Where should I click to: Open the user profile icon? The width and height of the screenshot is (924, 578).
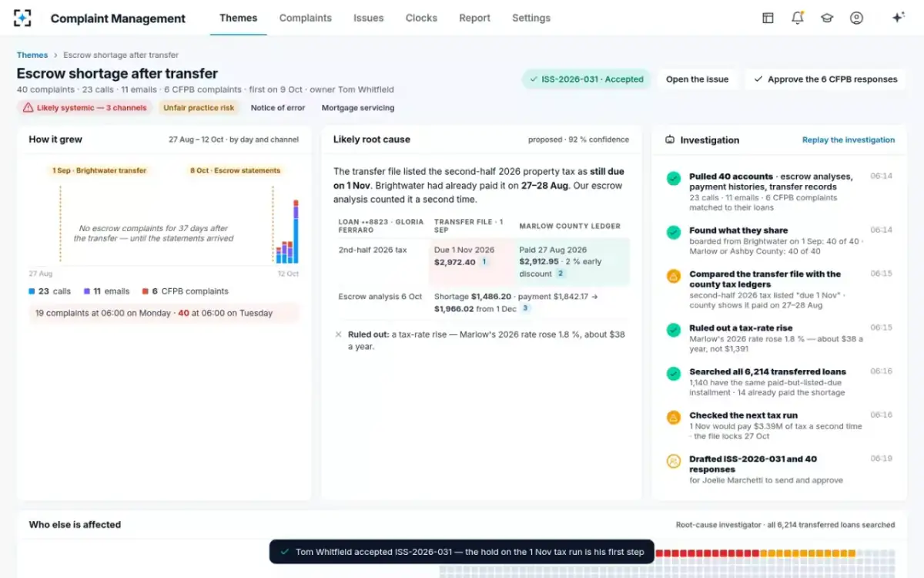tap(856, 18)
